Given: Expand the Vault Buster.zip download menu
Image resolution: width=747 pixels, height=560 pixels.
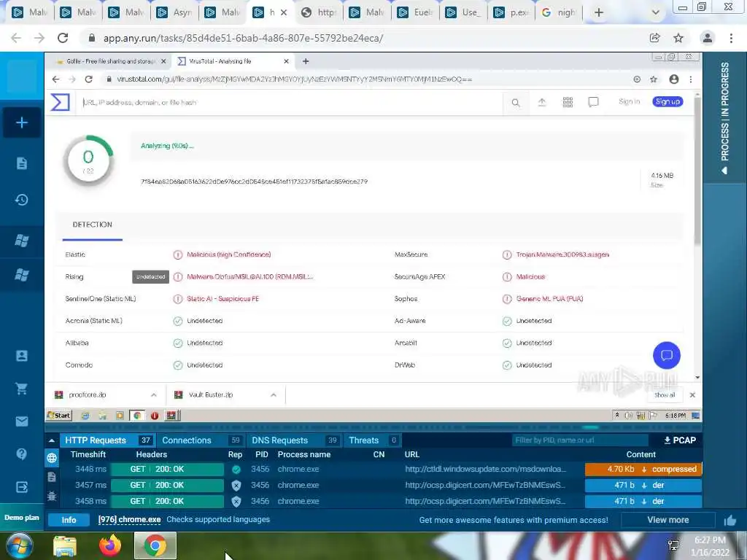Looking at the screenshot, I should 274,394.
